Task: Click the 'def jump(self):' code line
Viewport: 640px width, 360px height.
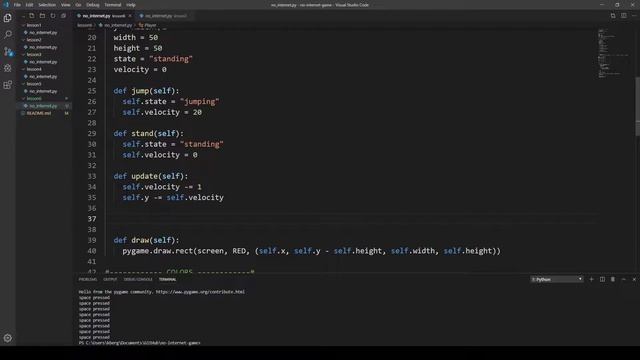Action: 146,91
